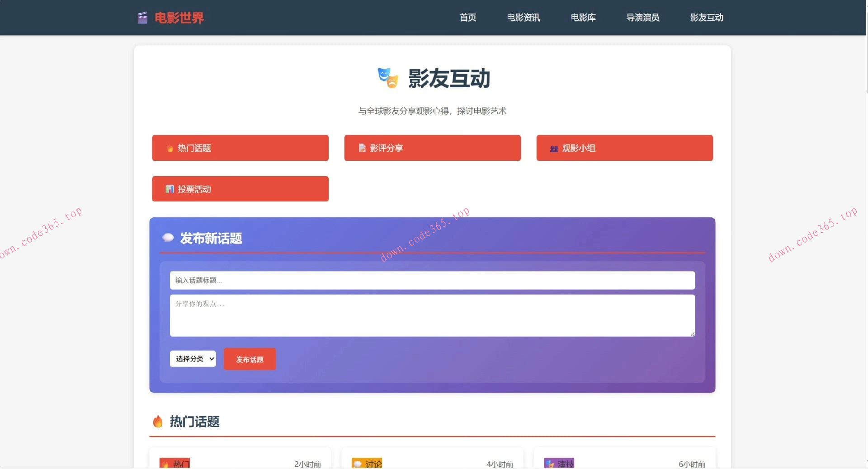Screen dimensions: 868x469
Task: Switch to the 电影库 section
Action: (x=583, y=18)
